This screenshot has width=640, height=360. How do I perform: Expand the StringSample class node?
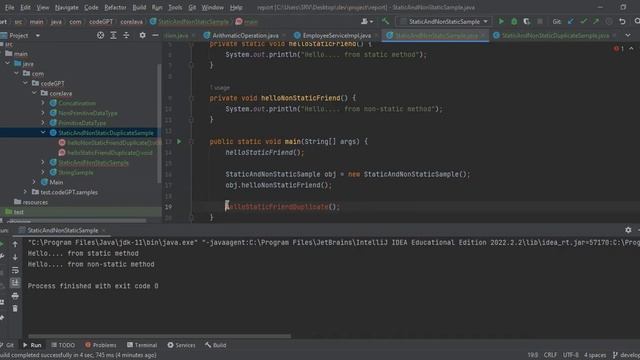click(43, 172)
